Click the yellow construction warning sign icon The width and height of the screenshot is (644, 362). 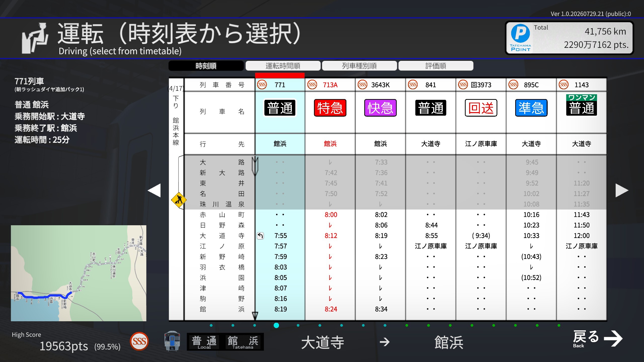(x=179, y=200)
